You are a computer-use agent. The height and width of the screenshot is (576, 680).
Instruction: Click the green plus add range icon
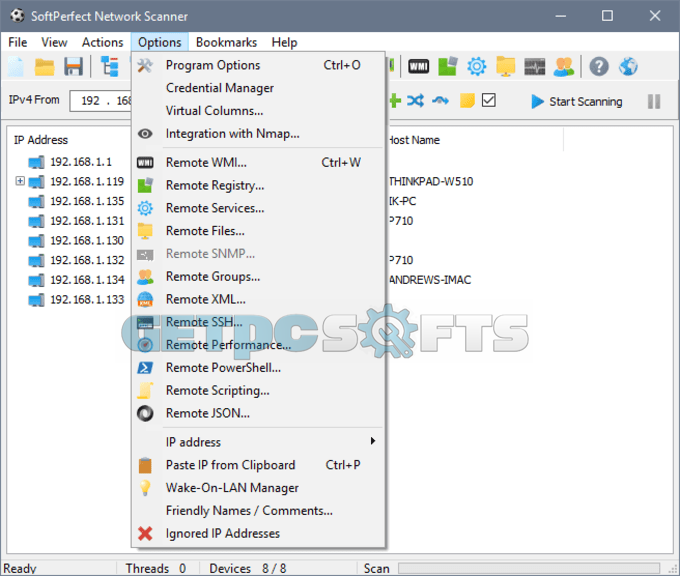395,101
